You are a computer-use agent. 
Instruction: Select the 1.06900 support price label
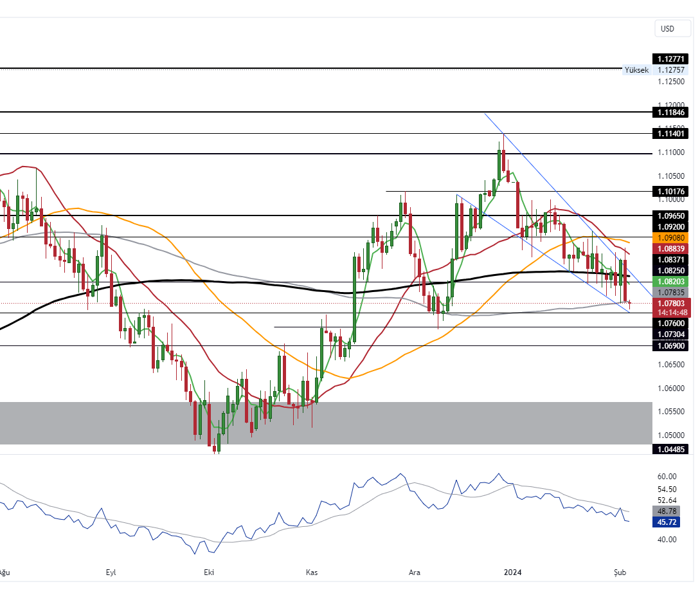click(670, 346)
